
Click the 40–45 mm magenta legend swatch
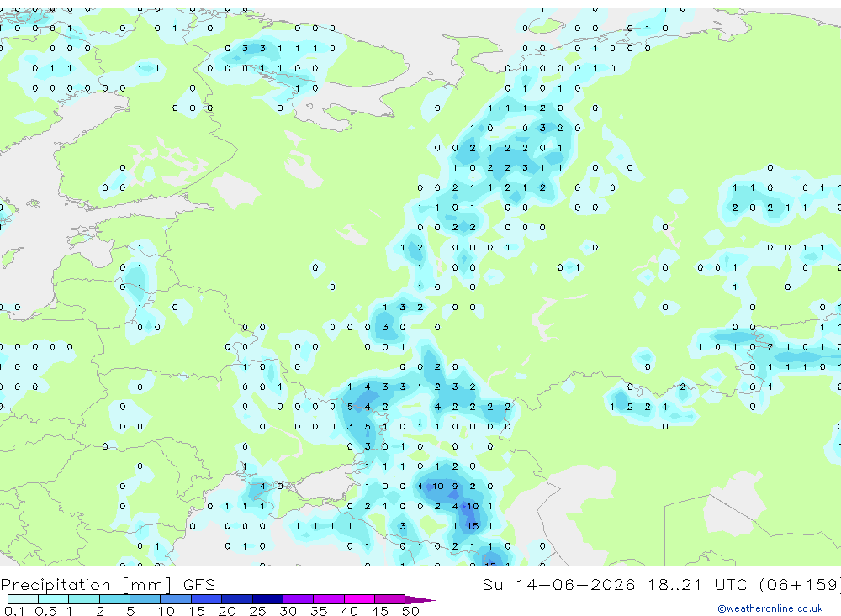359,599
